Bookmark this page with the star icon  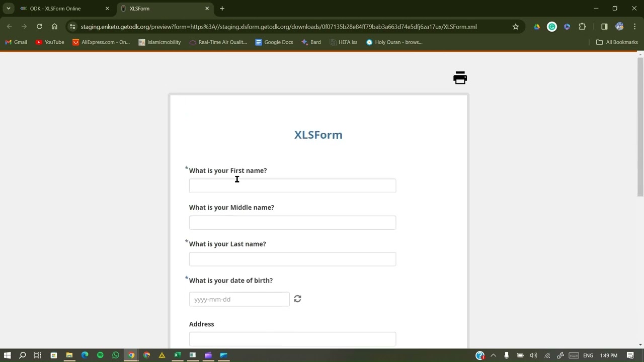[x=515, y=27]
